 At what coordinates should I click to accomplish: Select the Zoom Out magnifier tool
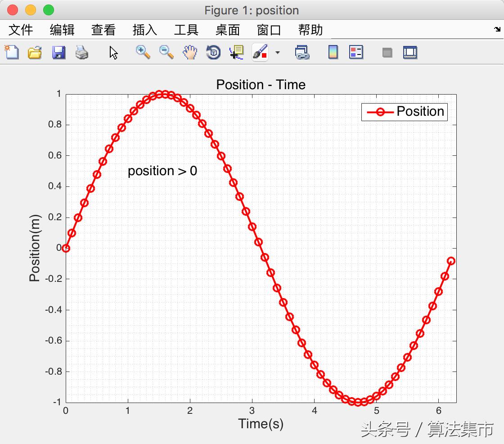pos(166,52)
